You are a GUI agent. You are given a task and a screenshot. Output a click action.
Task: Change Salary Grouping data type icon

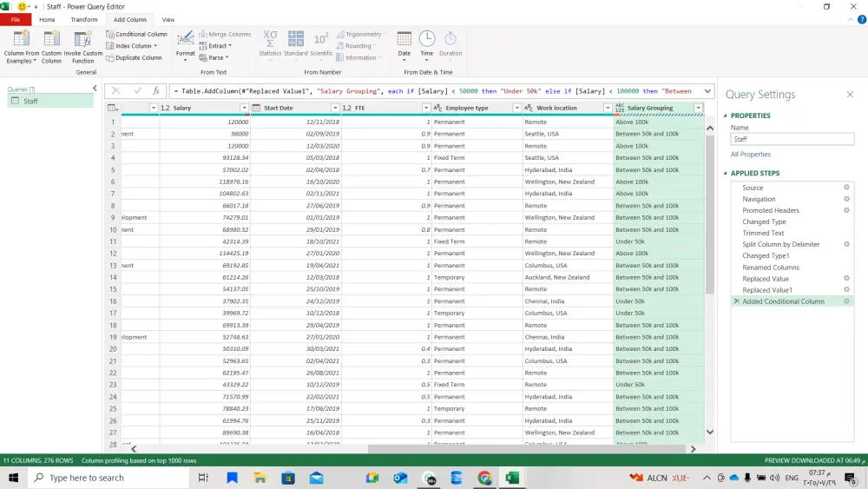coord(620,108)
